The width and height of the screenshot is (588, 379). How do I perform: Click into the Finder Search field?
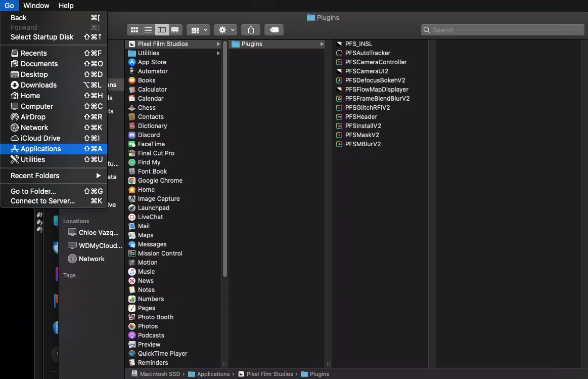pyautogui.click(x=503, y=30)
